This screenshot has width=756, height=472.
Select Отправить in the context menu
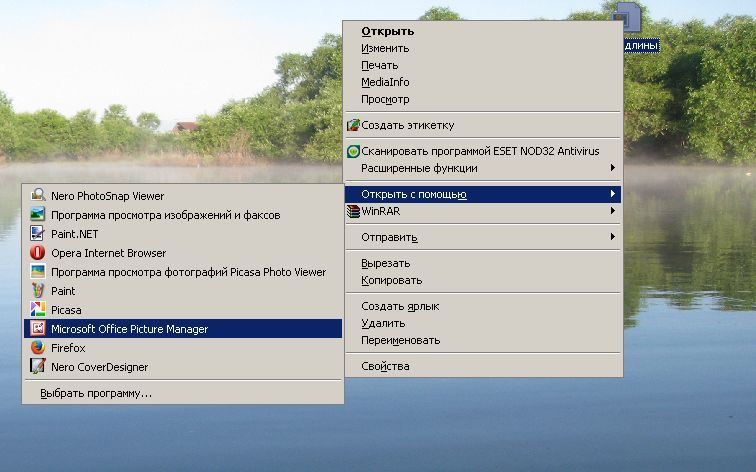click(483, 237)
